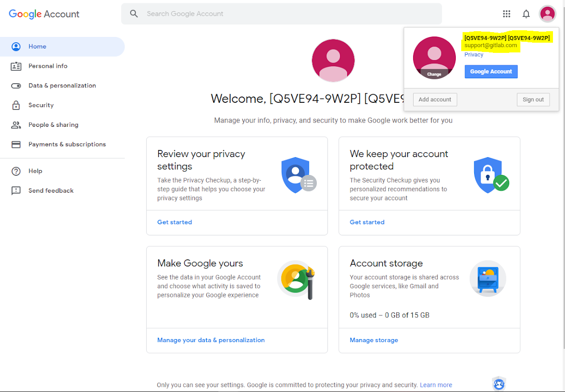Screen dimensions: 565x392
Task: Click the notifications bell icon
Action: (526, 14)
